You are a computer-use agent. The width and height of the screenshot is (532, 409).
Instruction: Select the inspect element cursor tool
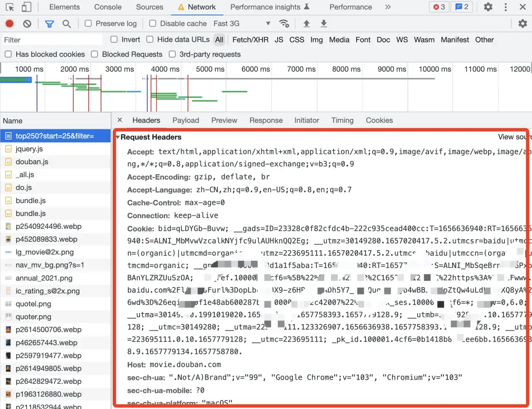pos(10,7)
